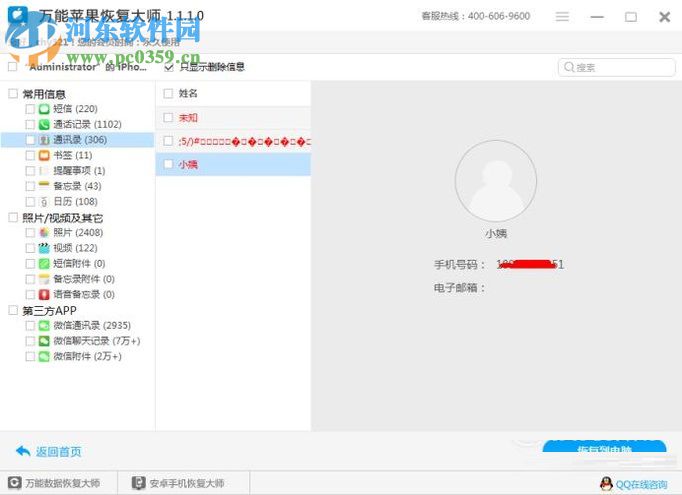Select 备忘录 (43) category
This screenshot has width=682, height=495.
77,186
